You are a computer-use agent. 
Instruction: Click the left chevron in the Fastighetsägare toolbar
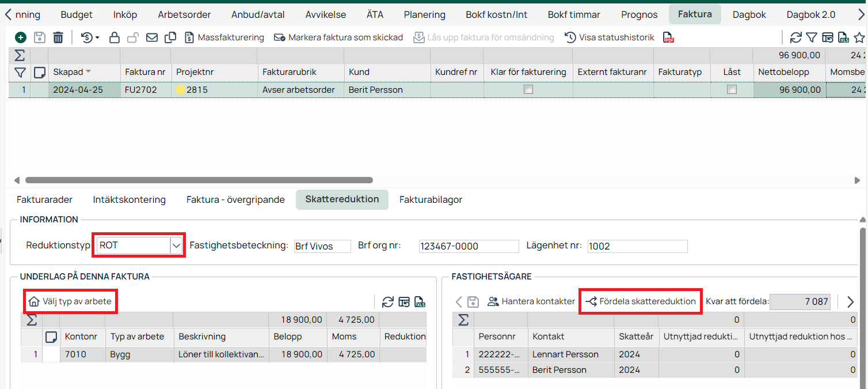(459, 301)
